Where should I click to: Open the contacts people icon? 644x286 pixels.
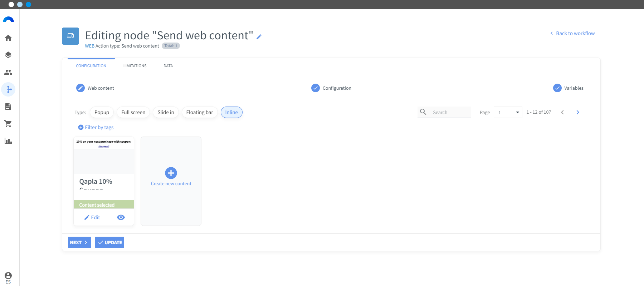pos(8,72)
